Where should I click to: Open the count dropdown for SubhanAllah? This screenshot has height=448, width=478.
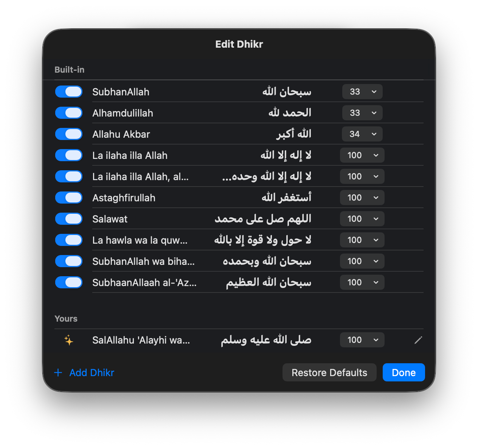(x=362, y=92)
